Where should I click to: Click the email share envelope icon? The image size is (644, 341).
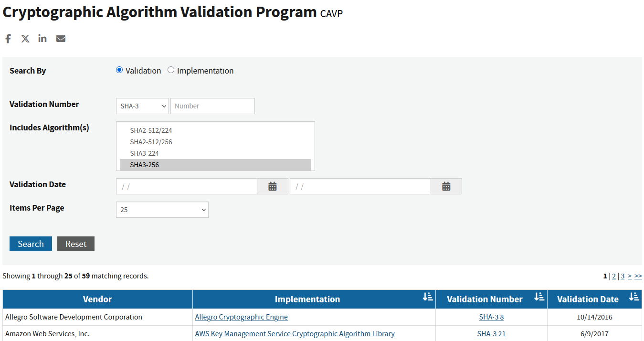[x=61, y=39]
